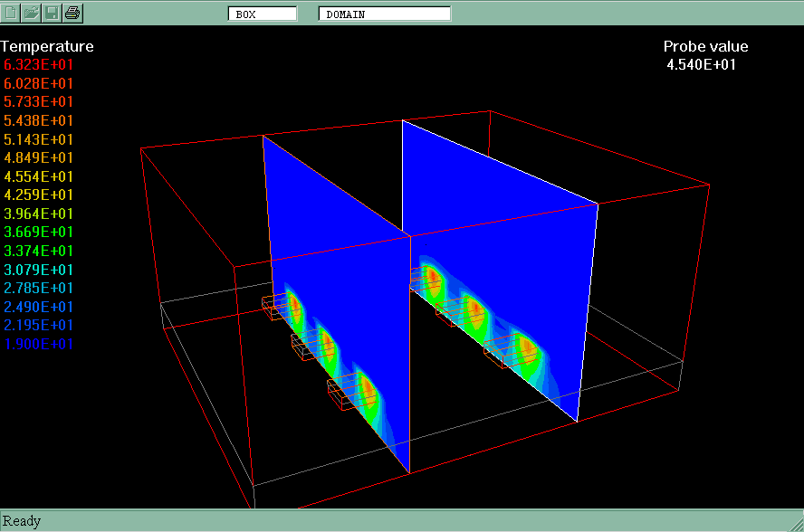Select the DOMAIN field in the toolbar
Viewport: 804px width, 532px height.
coord(384,14)
